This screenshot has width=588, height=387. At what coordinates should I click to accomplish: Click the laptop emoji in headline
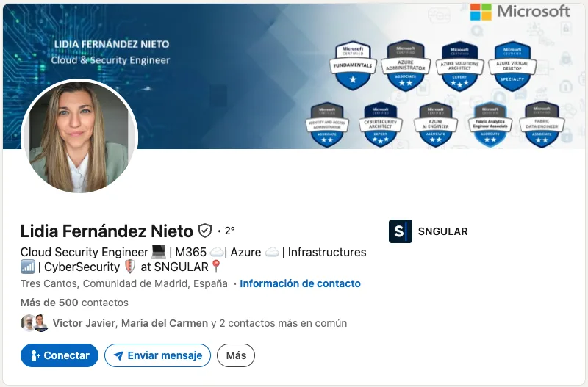tap(159, 252)
